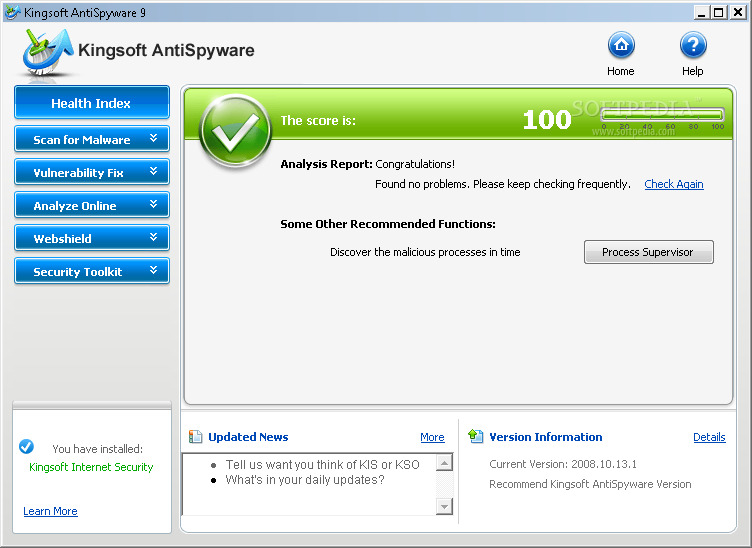
Task: Open the Help question mark icon
Action: pos(693,46)
